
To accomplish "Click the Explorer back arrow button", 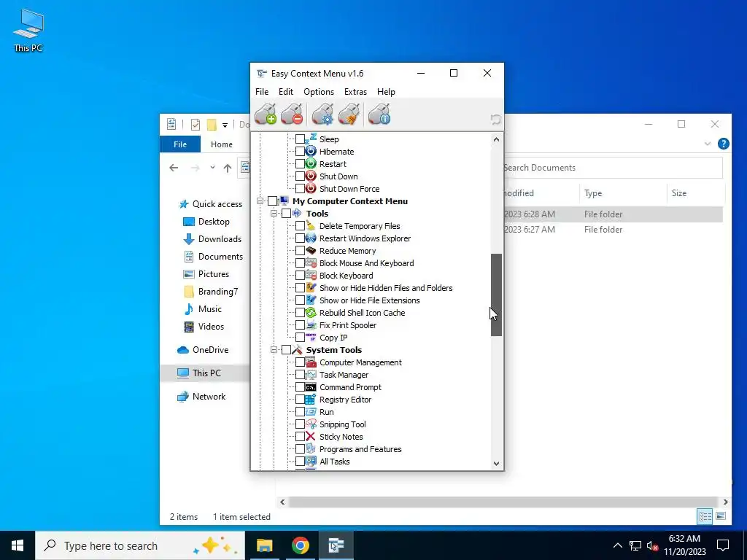I will tap(174, 168).
